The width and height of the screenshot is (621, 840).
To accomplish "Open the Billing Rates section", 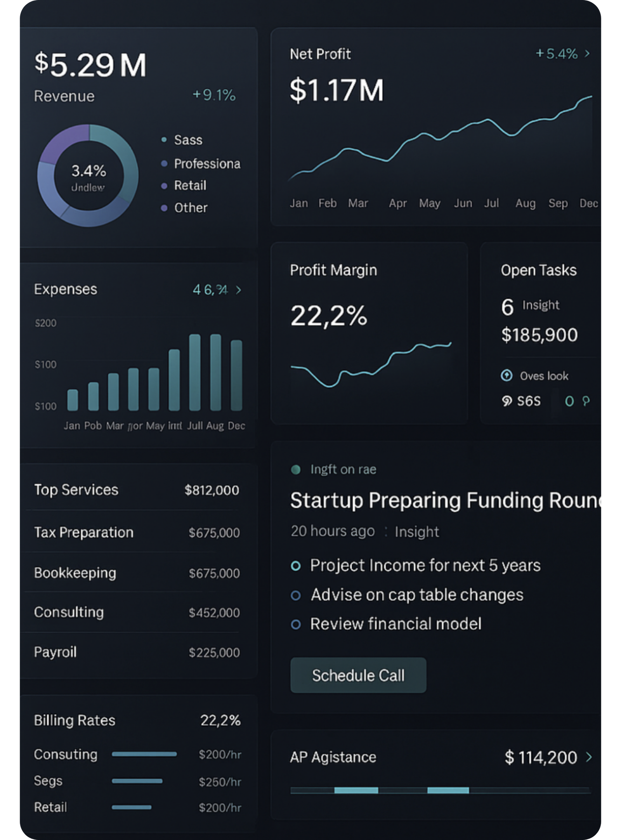I will [74, 720].
